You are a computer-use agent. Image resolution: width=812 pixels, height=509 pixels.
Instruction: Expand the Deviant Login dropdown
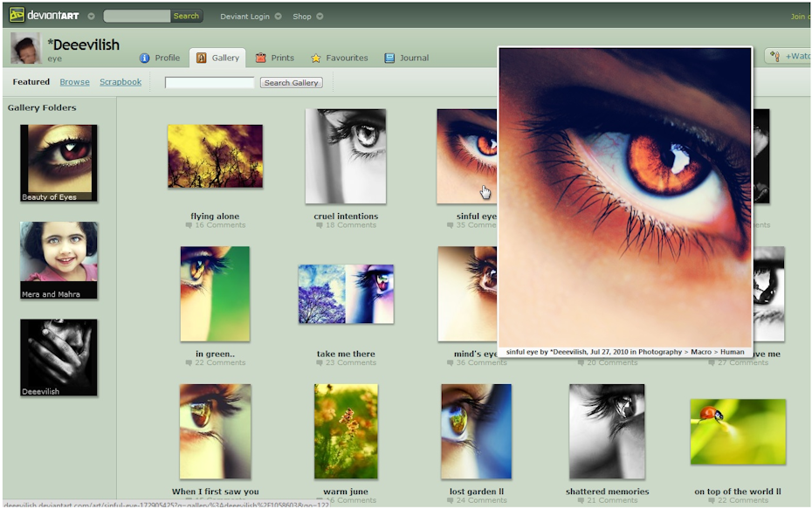pyautogui.click(x=277, y=16)
